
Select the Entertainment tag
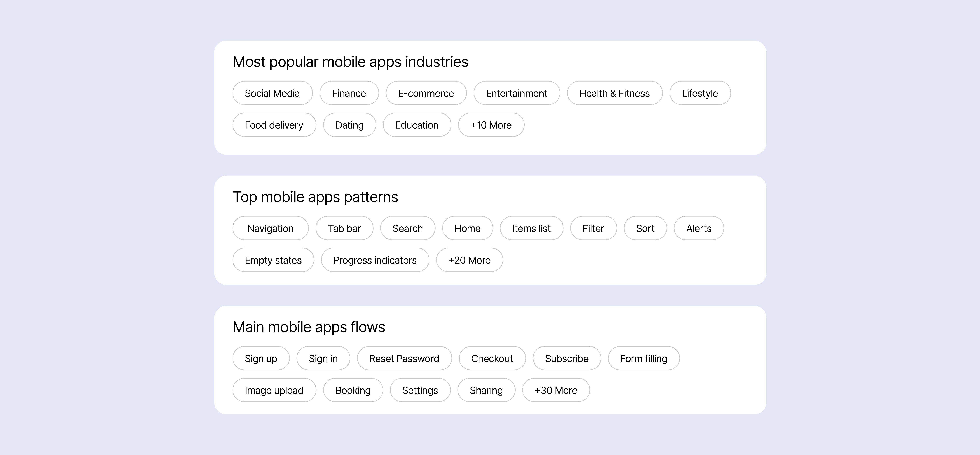click(x=517, y=93)
